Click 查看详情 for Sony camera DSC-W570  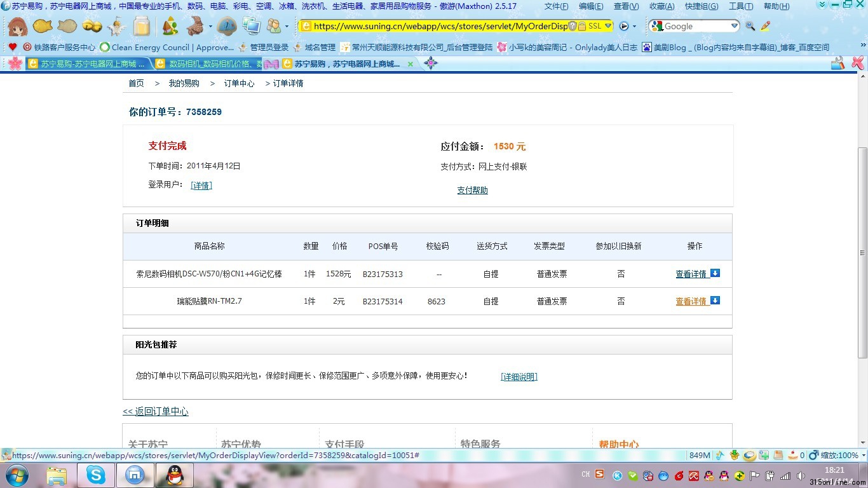click(691, 274)
